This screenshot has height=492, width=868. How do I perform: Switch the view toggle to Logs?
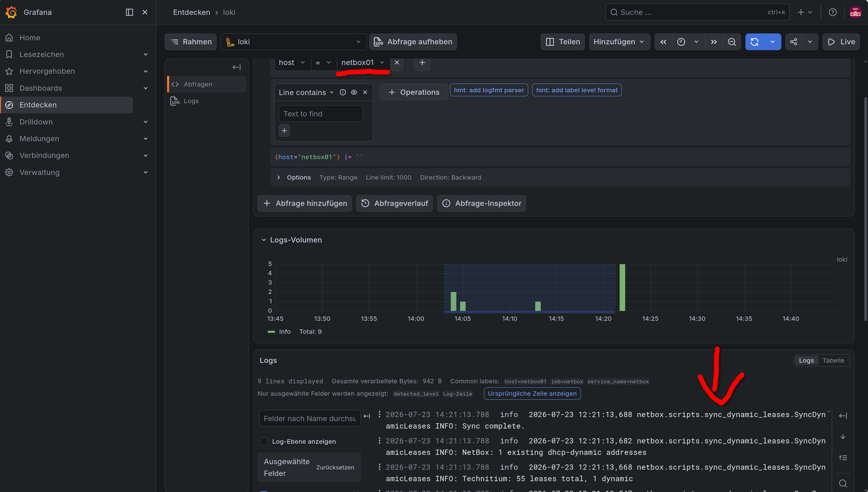(806, 360)
